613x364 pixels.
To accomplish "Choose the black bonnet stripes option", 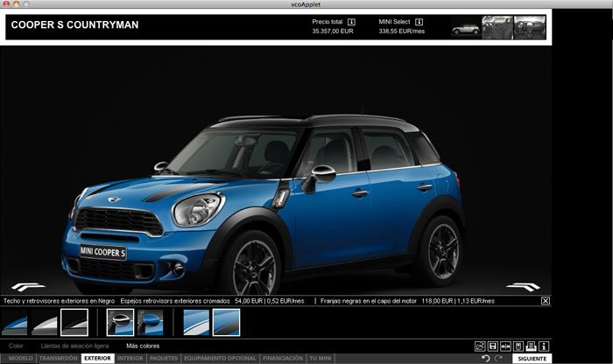I will 226,323.
